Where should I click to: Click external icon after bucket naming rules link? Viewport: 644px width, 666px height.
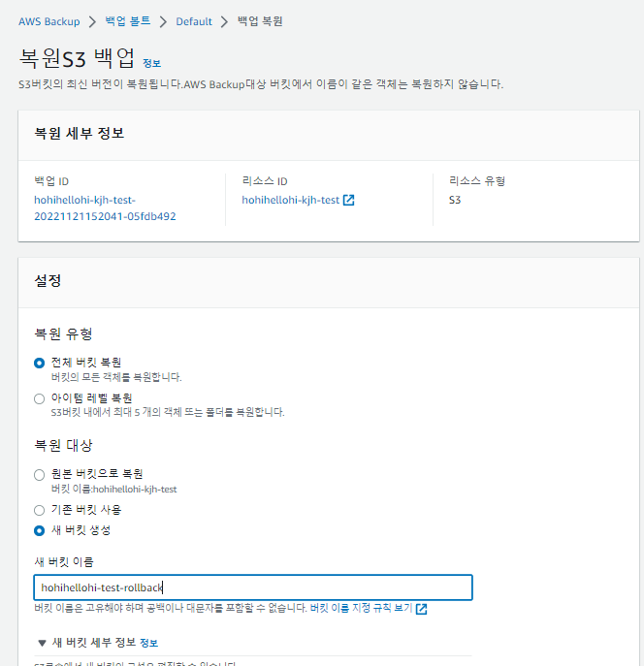[x=421, y=609]
